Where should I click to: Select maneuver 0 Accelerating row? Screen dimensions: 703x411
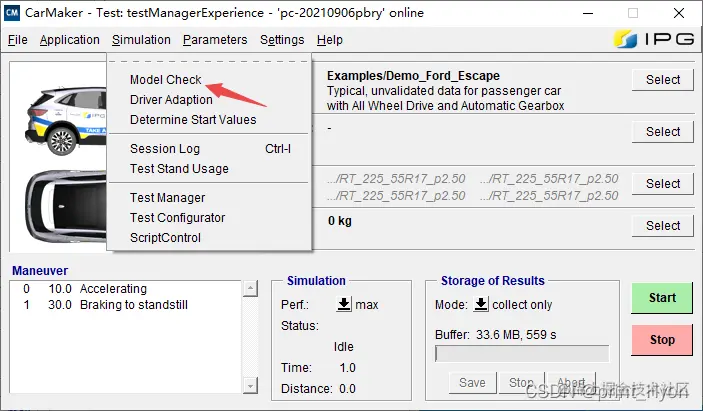(x=125, y=289)
